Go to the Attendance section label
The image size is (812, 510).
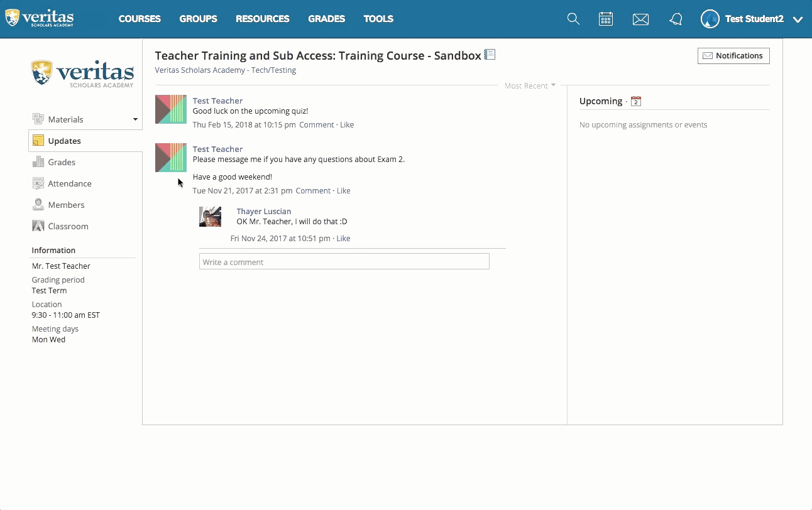70,183
